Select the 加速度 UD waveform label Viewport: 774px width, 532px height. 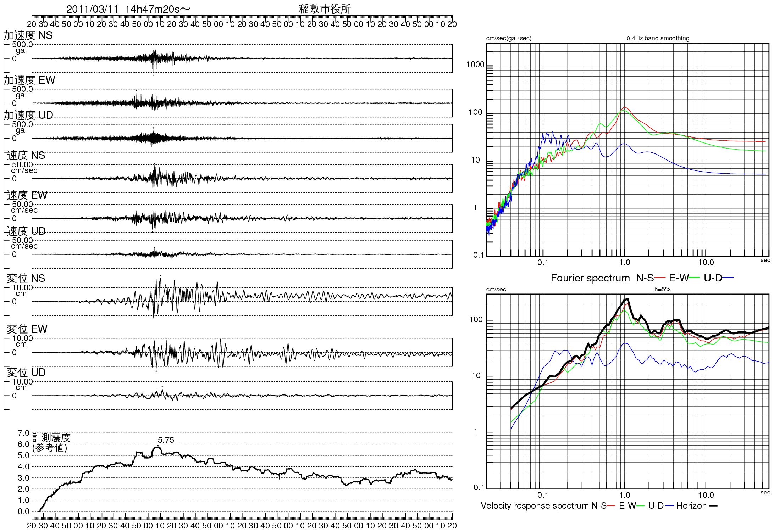pyautogui.click(x=28, y=115)
